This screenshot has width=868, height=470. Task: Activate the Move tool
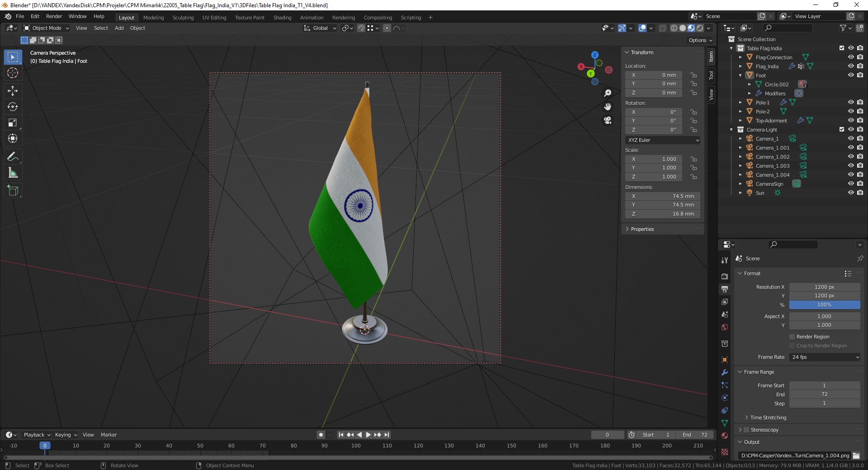(x=13, y=91)
